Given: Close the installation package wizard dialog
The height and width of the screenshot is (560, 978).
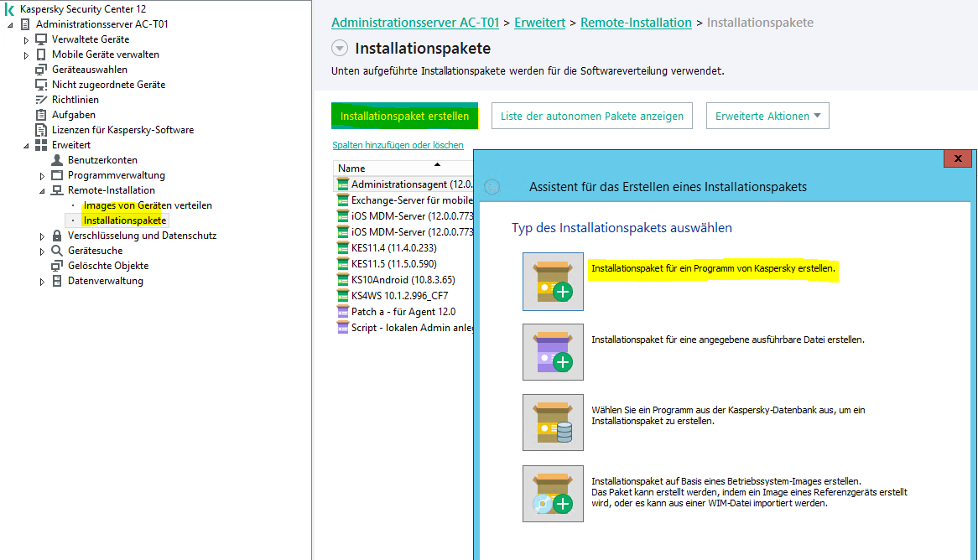Looking at the screenshot, I should (957, 158).
